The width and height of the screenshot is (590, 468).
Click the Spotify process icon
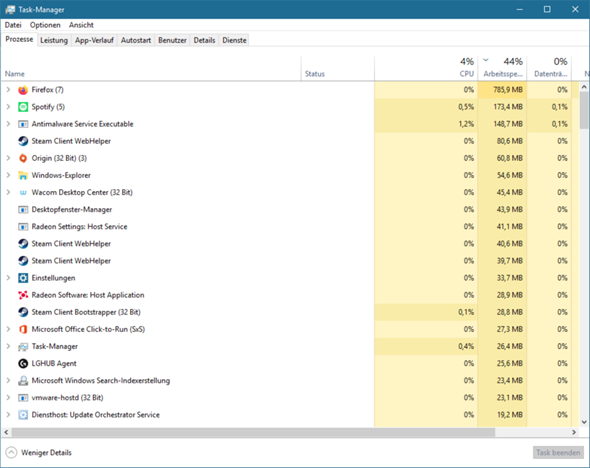tap(23, 107)
